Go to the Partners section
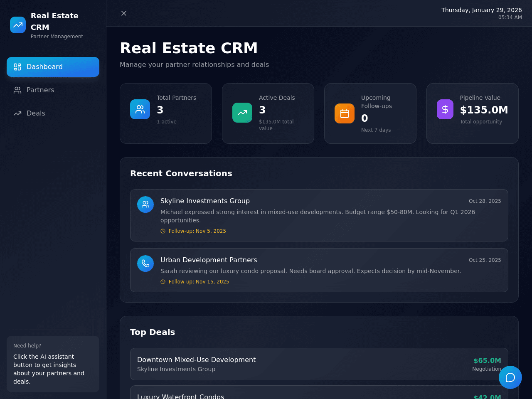The height and width of the screenshot is (399, 532). point(53,90)
